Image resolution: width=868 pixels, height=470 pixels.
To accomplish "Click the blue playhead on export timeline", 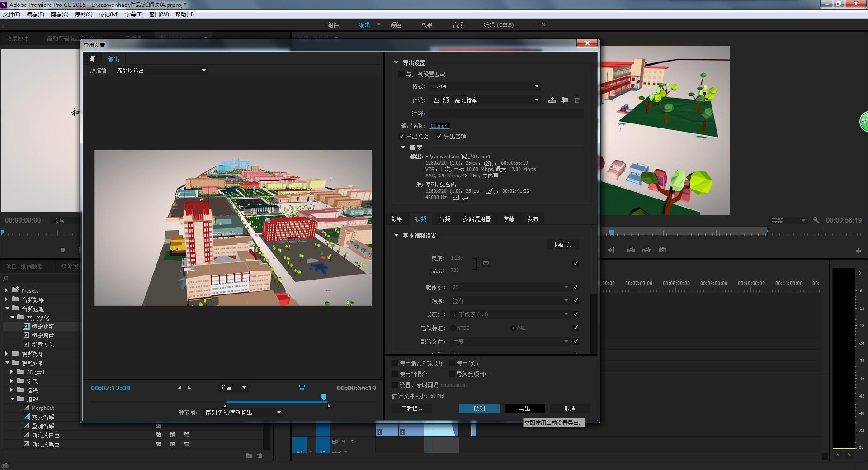I will 324,397.
